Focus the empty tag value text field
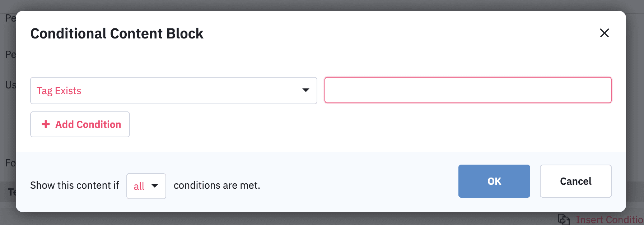644x225 pixels. [x=468, y=90]
